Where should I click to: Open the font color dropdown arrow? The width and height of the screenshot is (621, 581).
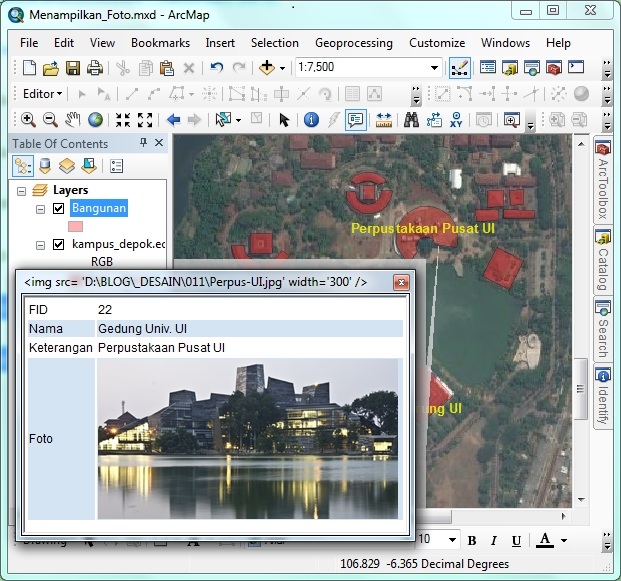tap(564, 541)
